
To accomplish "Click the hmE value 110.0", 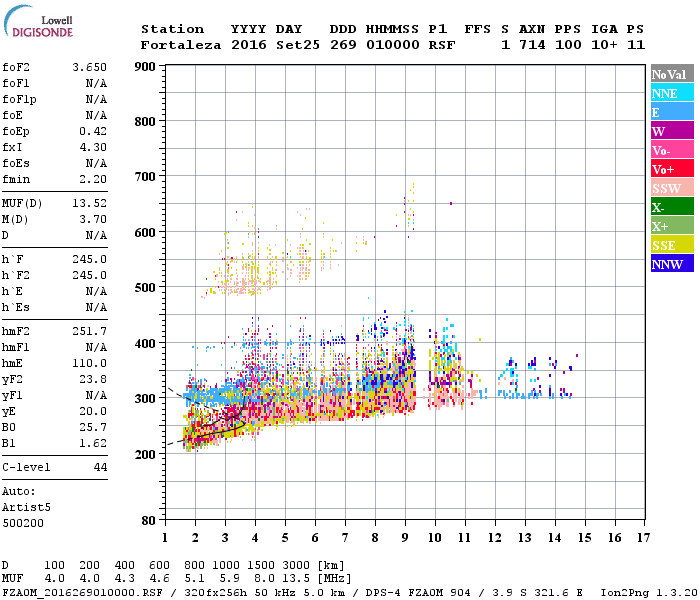I will coord(90,363).
